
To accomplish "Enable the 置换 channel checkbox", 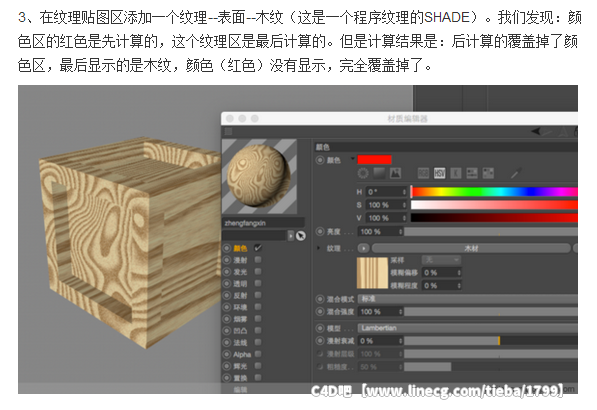I will [x=258, y=378].
